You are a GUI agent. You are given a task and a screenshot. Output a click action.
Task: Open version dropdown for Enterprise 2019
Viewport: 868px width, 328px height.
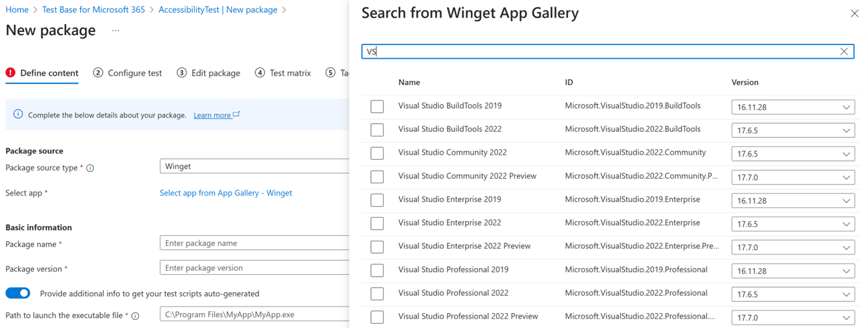click(793, 201)
